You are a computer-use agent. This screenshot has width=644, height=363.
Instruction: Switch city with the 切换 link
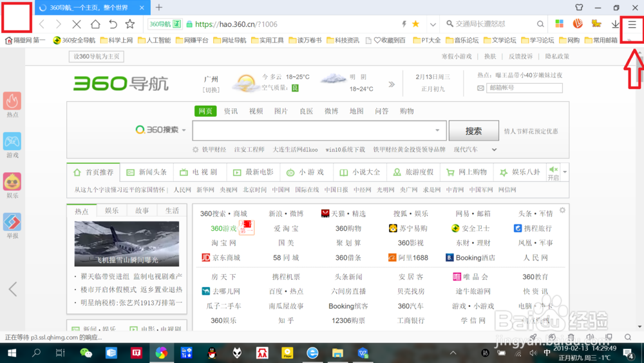[x=211, y=90]
